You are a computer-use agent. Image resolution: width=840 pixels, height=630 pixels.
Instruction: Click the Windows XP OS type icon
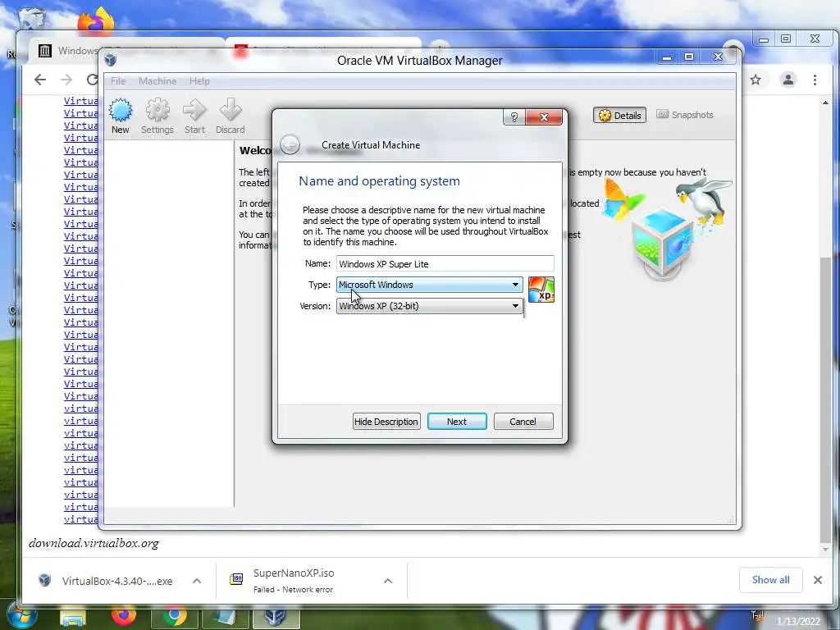point(541,290)
